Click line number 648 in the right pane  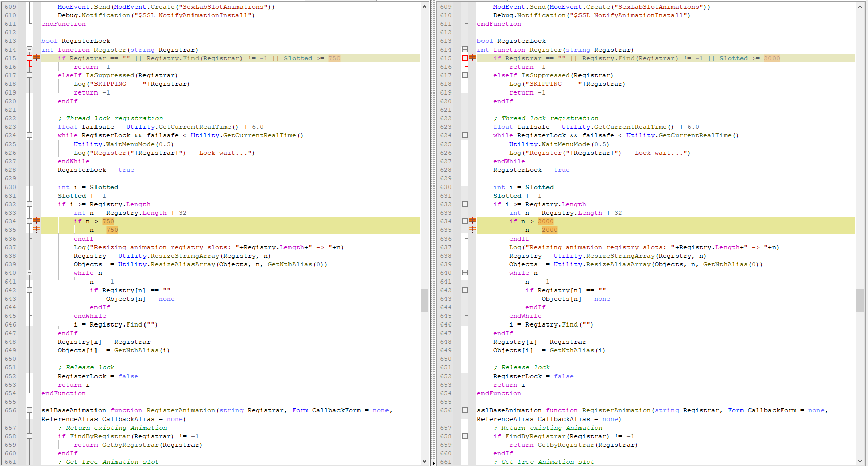446,342
